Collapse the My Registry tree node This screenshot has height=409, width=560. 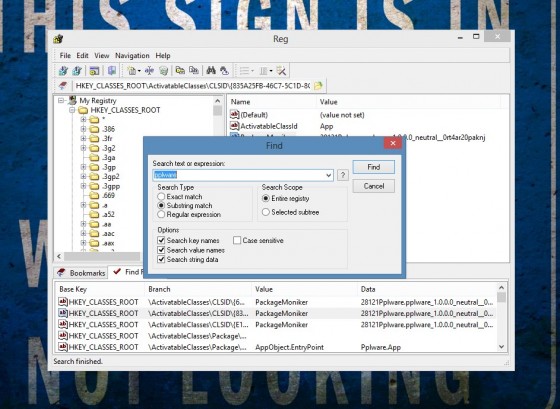pyautogui.click(x=61, y=100)
